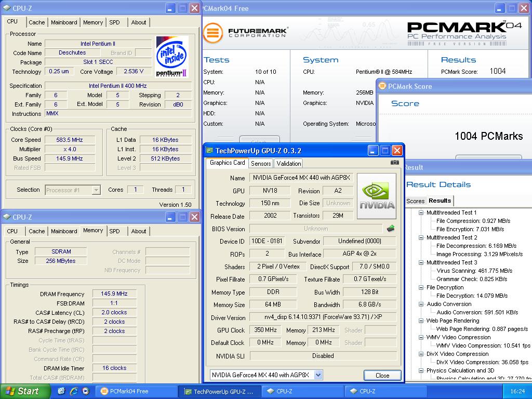Open CPU tab in bottom CPU-Z window
Viewport: 532px width, 399px height.
click(12, 231)
